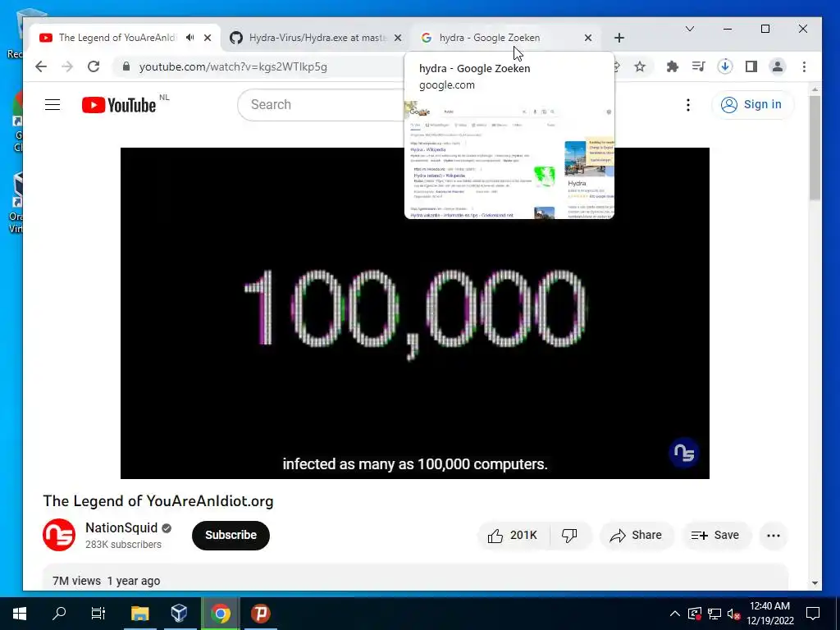Click the Chrome taskbar icon

(x=220, y=614)
